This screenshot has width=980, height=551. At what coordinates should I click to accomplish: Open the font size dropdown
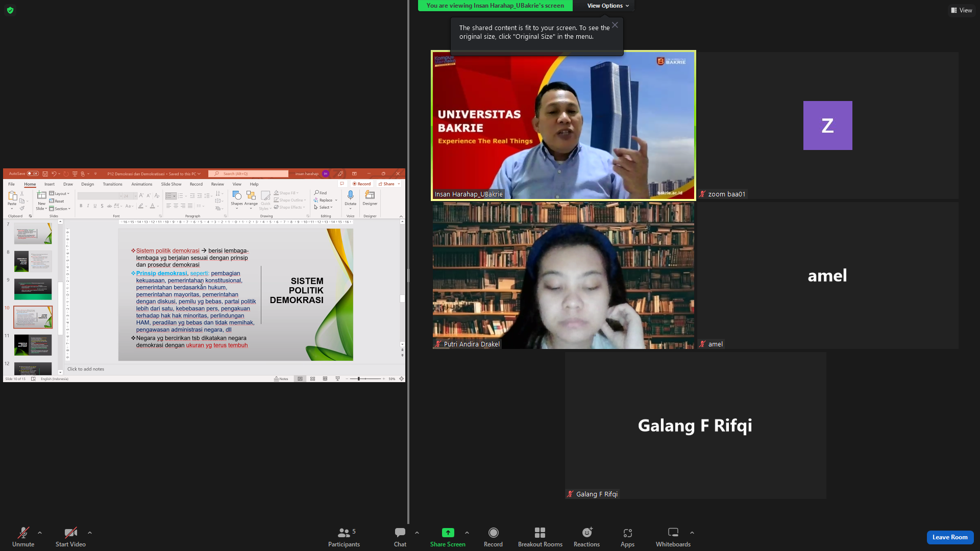click(135, 196)
